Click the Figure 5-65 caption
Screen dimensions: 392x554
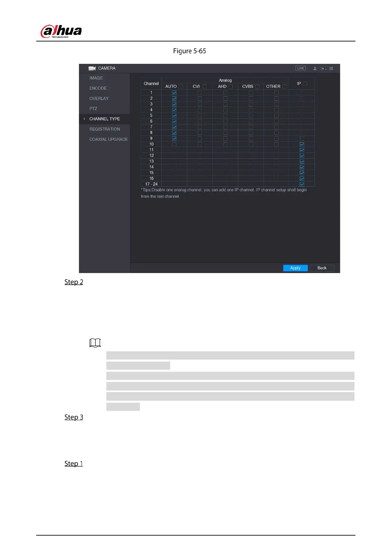190,51
